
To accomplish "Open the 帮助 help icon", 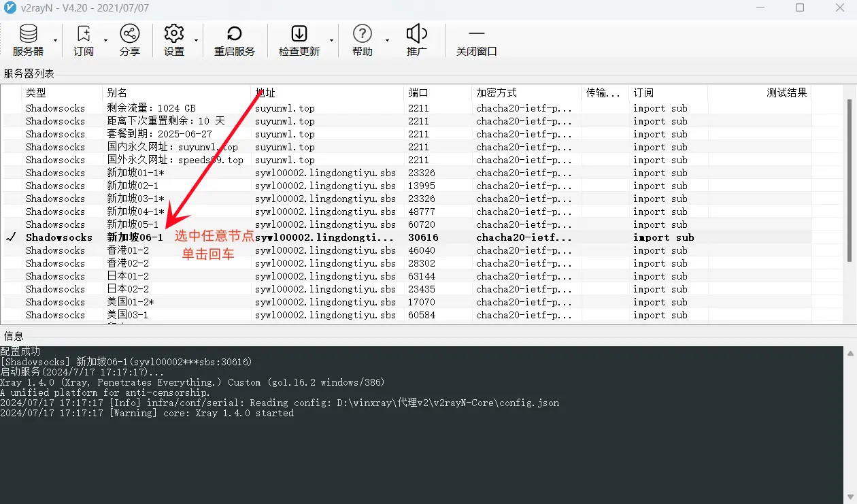I will (363, 40).
